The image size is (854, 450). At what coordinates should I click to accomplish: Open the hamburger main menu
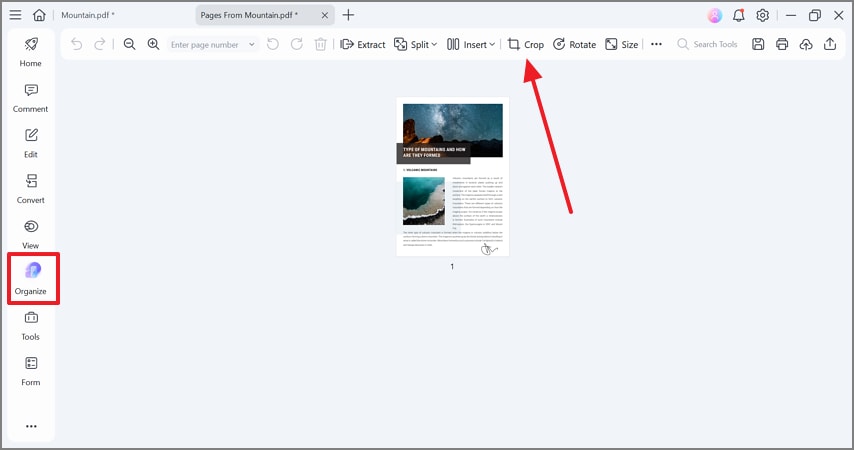tap(15, 15)
